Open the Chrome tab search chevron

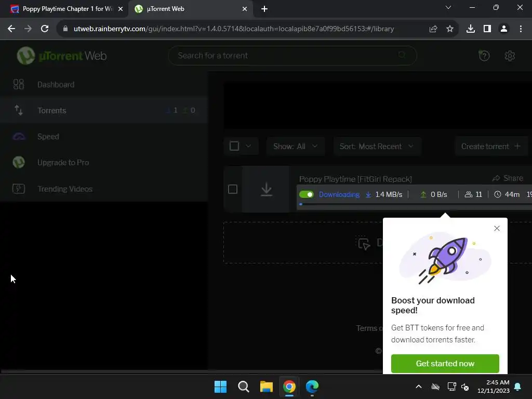click(448, 7)
